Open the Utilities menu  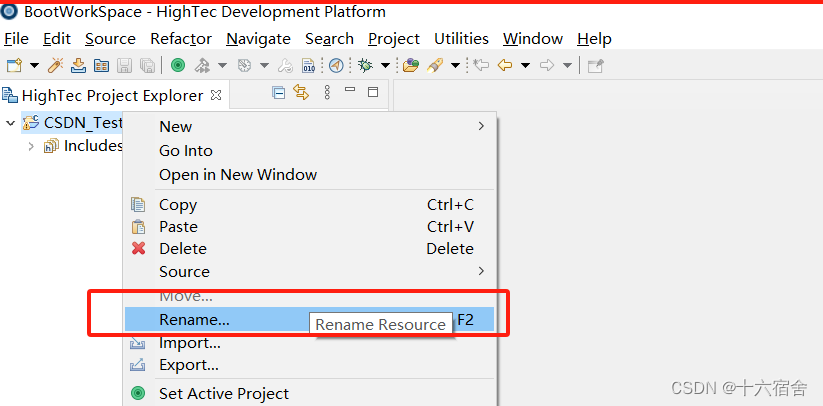(x=461, y=39)
